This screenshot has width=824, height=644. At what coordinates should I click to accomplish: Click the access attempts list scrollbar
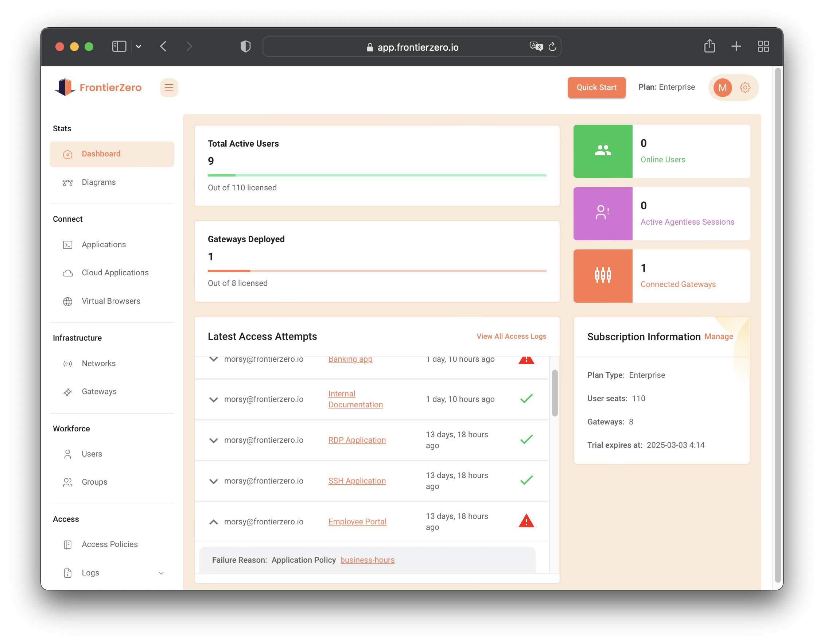555,393
